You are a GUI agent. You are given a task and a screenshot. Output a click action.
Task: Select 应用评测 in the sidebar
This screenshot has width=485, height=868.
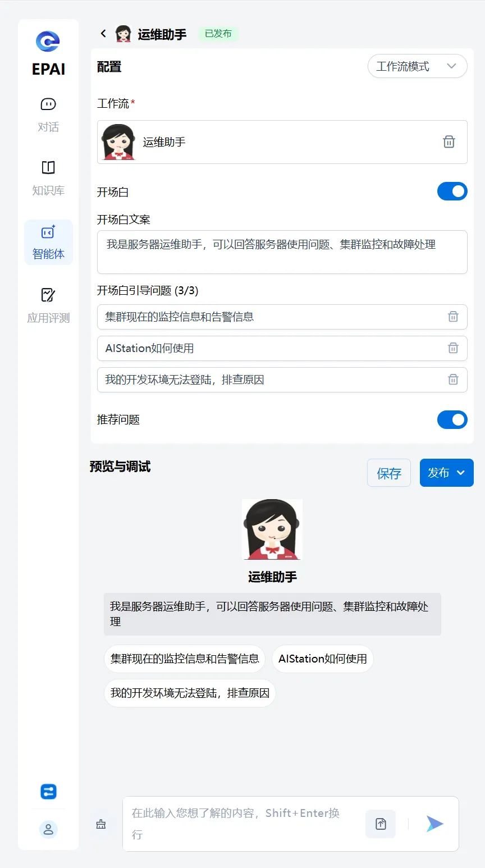click(x=48, y=306)
